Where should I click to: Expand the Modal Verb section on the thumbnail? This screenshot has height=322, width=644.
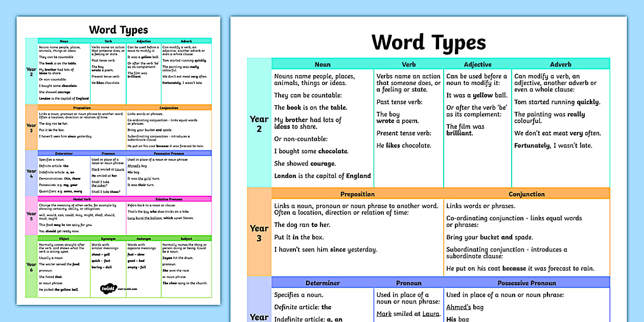click(x=81, y=199)
